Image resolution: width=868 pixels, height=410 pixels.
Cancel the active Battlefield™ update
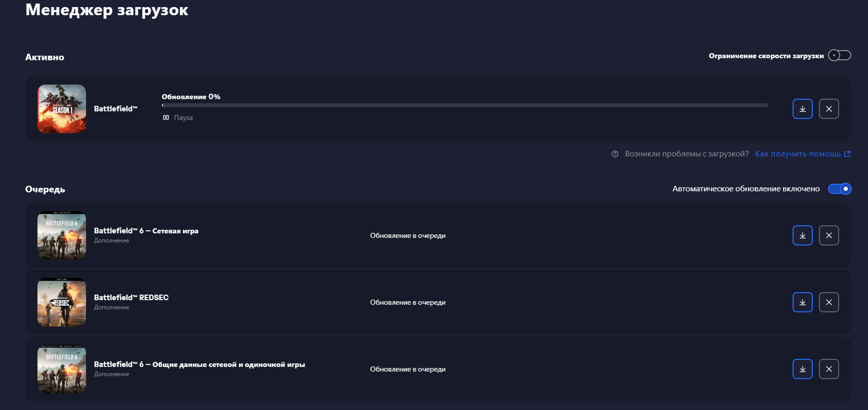[829, 109]
